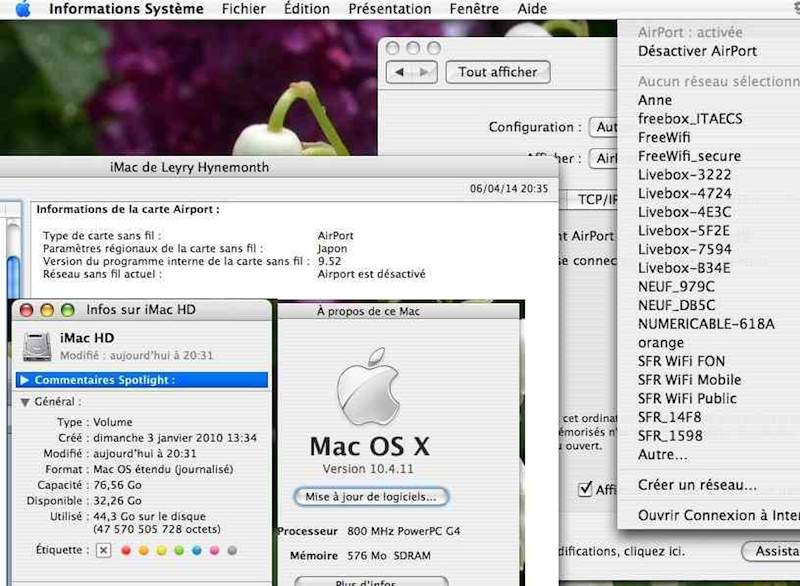Open the Afficher pop-up showing AirPort
Screen dimensions: 800x586
pos(604,159)
